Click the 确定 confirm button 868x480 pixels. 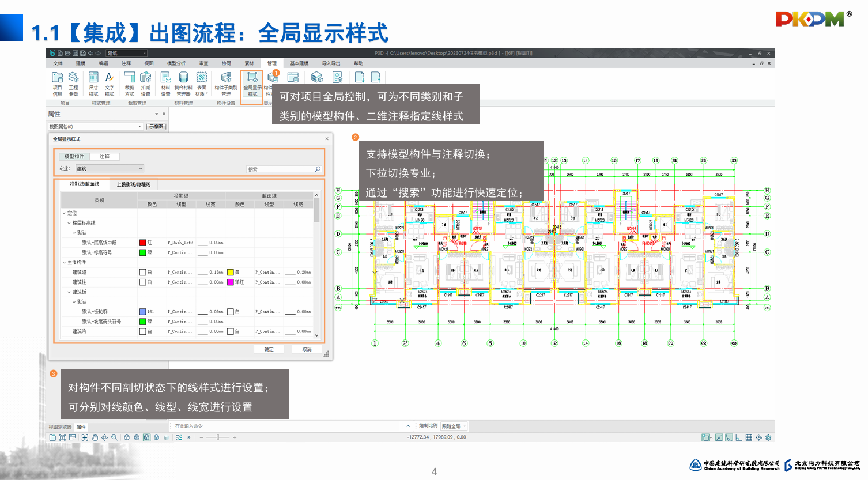(x=269, y=349)
